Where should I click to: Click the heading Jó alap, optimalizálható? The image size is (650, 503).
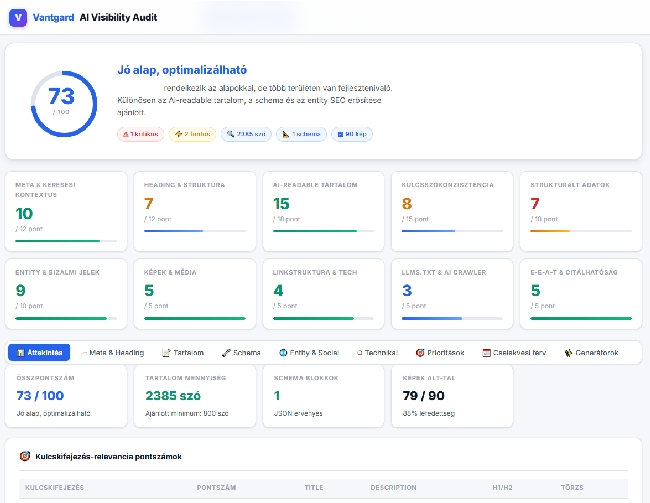tap(182, 70)
